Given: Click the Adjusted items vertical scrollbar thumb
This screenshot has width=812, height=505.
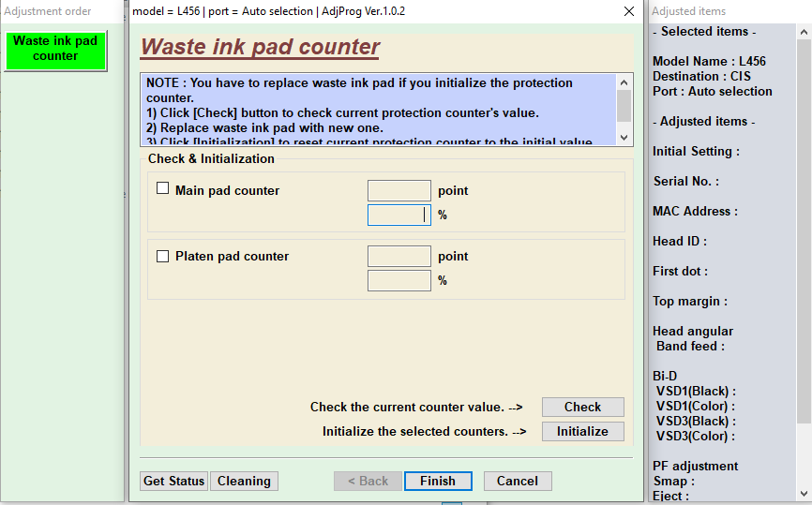Looking at the screenshot, I should click(804, 225).
